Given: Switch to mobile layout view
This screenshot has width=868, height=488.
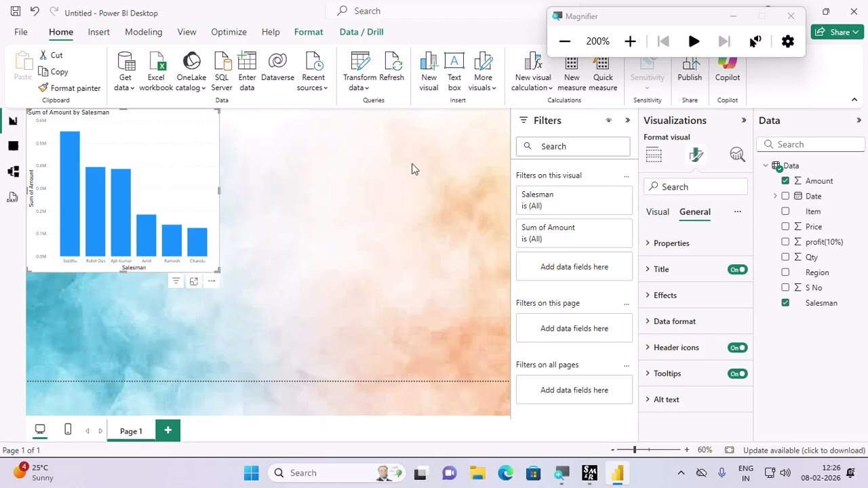Looking at the screenshot, I should point(68,430).
